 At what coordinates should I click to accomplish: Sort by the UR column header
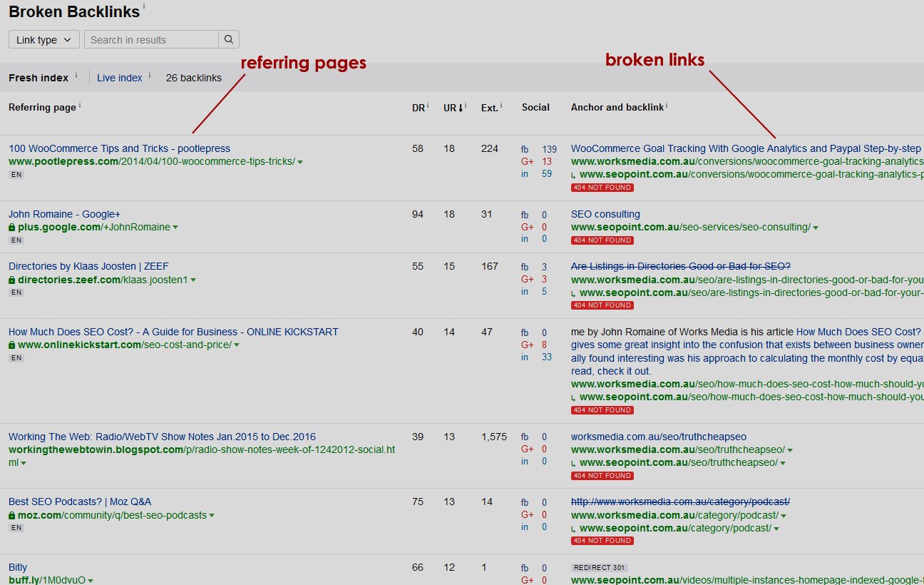click(453, 108)
